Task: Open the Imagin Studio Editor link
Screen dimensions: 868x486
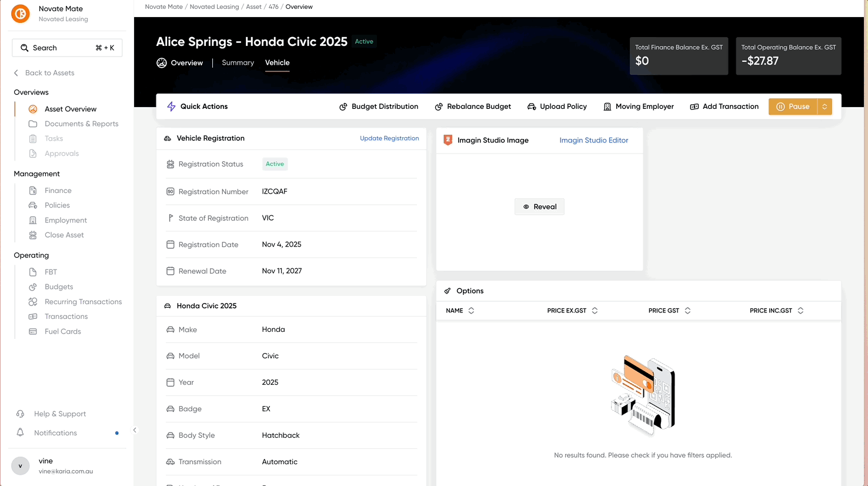Action: (594, 140)
